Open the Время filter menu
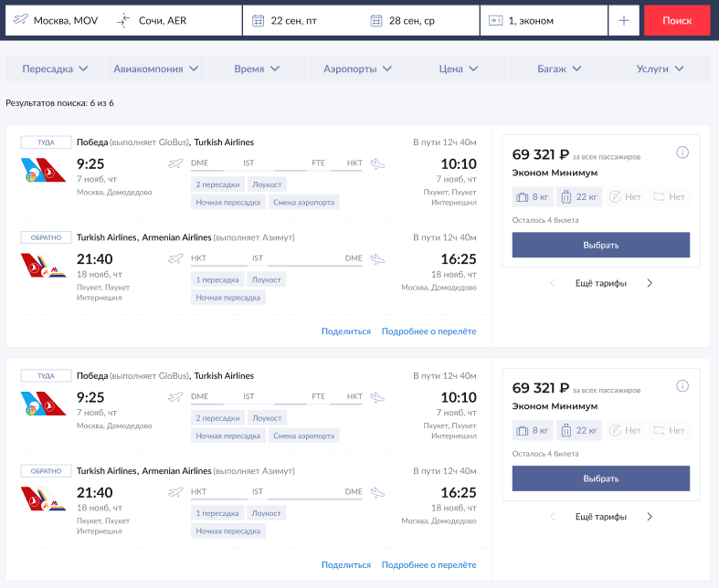The height and width of the screenshot is (588, 719). (x=257, y=68)
